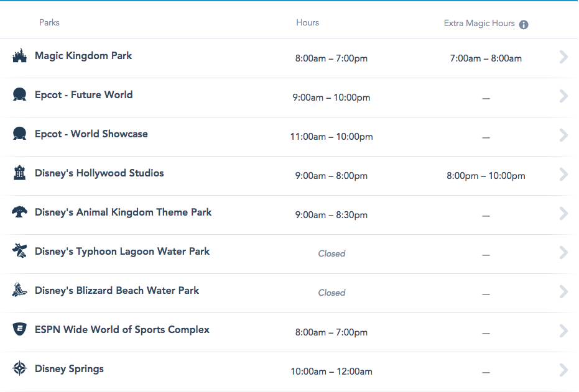Click Magic Kingdom's 7:00am – 8:00am extra hours
Viewport: 579px width, 392px height.
point(486,58)
